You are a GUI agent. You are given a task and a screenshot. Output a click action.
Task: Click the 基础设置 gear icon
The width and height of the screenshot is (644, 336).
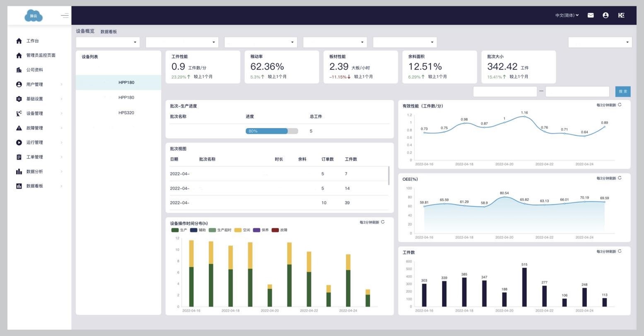tap(19, 99)
